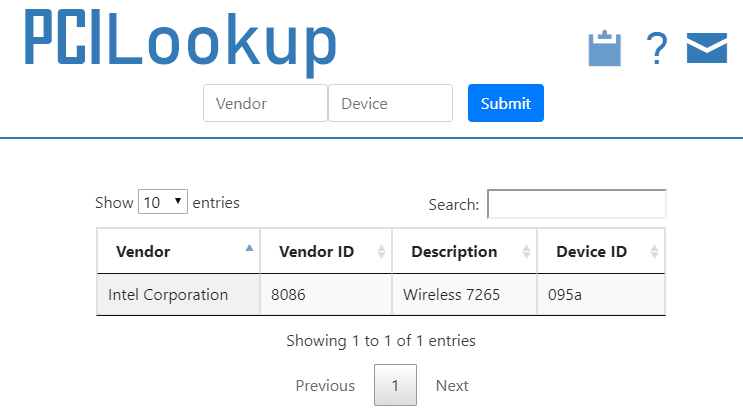This screenshot has width=743, height=414.
Task: Open the help question mark icon
Action: (657, 48)
